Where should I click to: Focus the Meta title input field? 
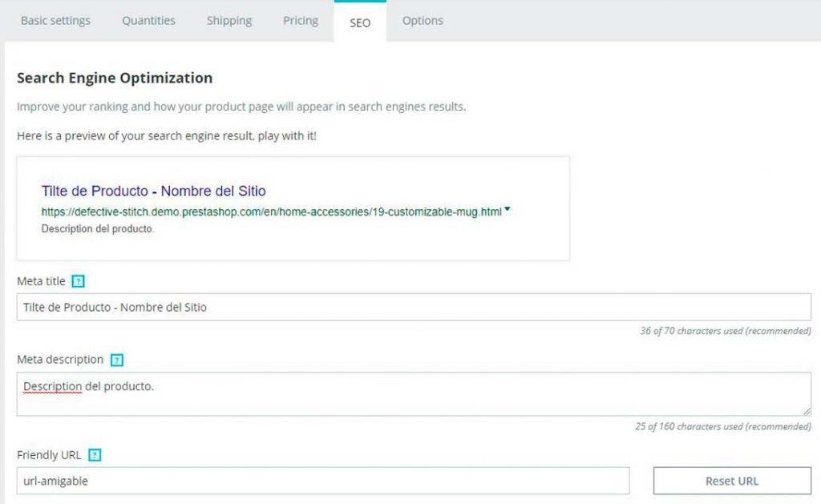414,307
